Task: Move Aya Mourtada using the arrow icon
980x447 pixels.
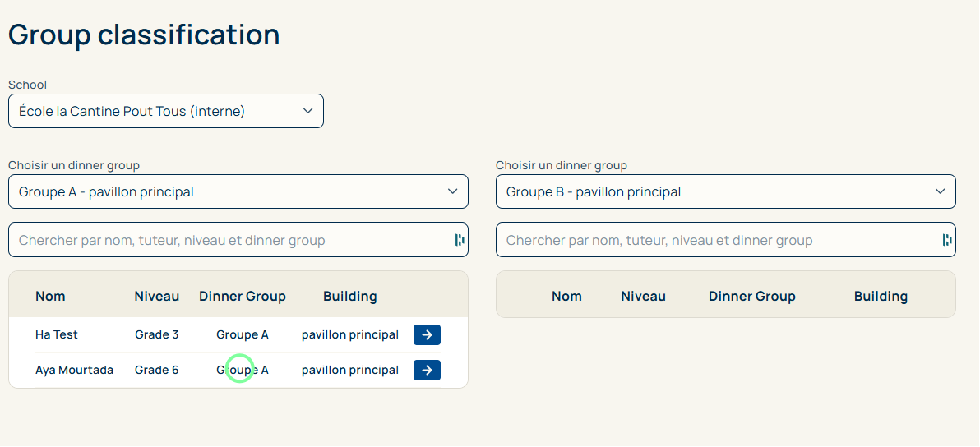Action: (427, 371)
